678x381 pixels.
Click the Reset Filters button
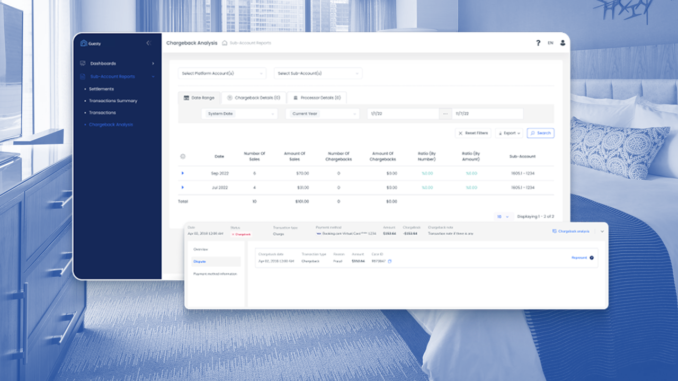473,133
